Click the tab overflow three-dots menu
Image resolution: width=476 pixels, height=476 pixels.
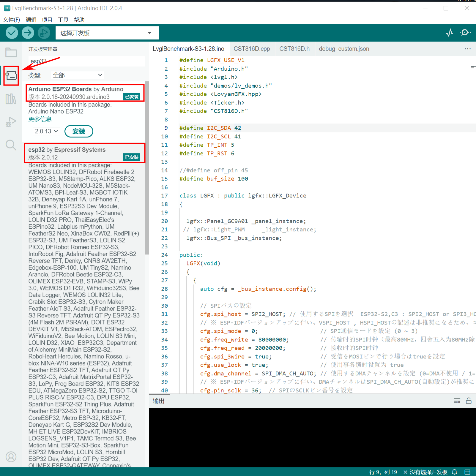(x=467, y=49)
